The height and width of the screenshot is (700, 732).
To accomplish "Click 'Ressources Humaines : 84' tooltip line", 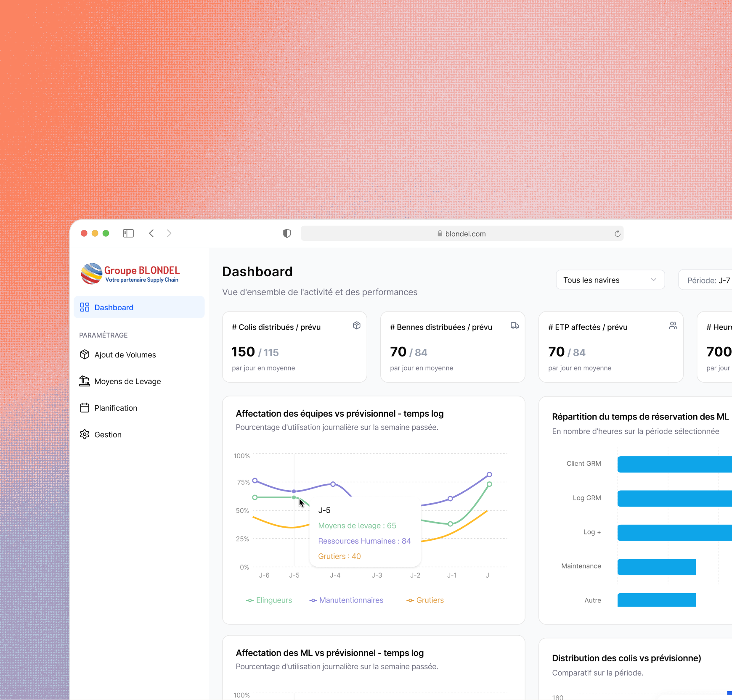I will coord(364,541).
